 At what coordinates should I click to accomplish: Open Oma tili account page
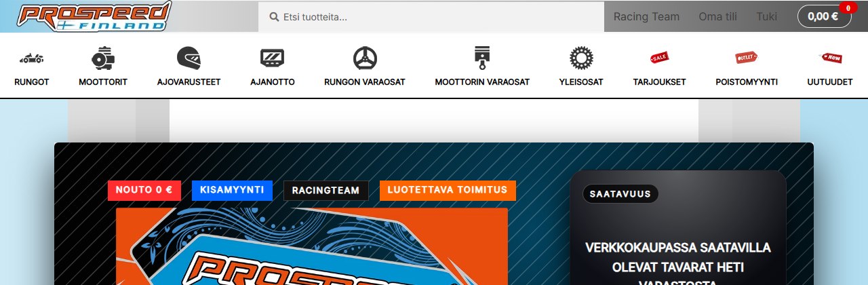717,17
